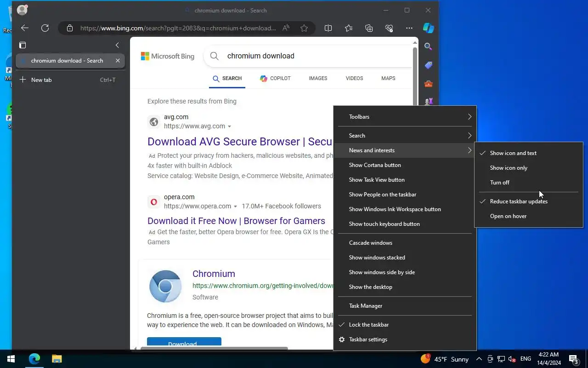The image size is (588, 368).
Task: Open the Favorites list icon
Action: [x=349, y=28]
